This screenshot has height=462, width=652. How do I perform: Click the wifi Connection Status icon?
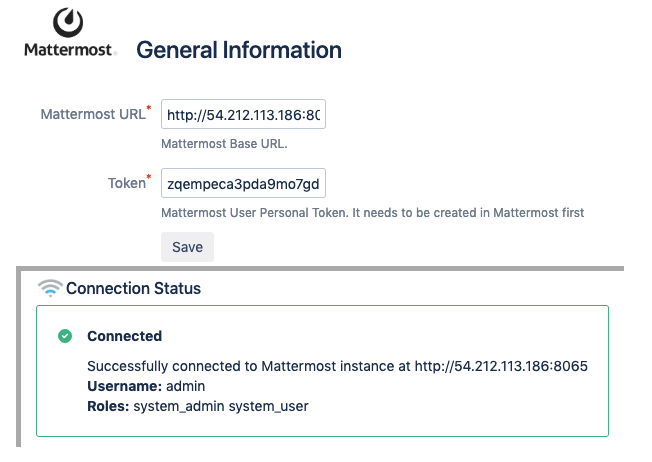point(50,288)
